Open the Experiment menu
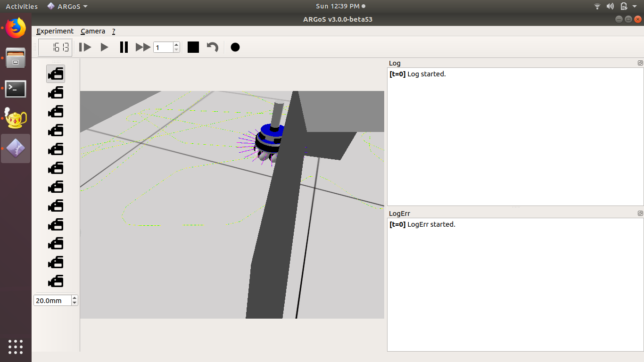Image resolution: width=644 pixels, height=362 pixels. click(55, 31)
